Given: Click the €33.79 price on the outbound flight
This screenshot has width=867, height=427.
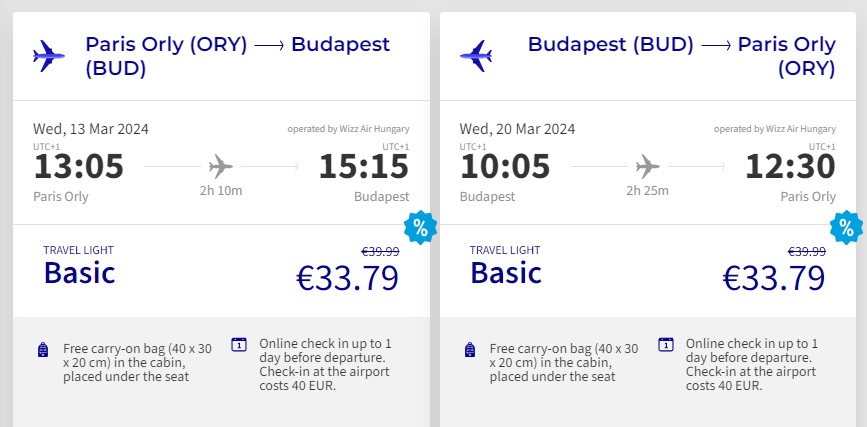Looking at the screenshot, I should tap(347, 277).
